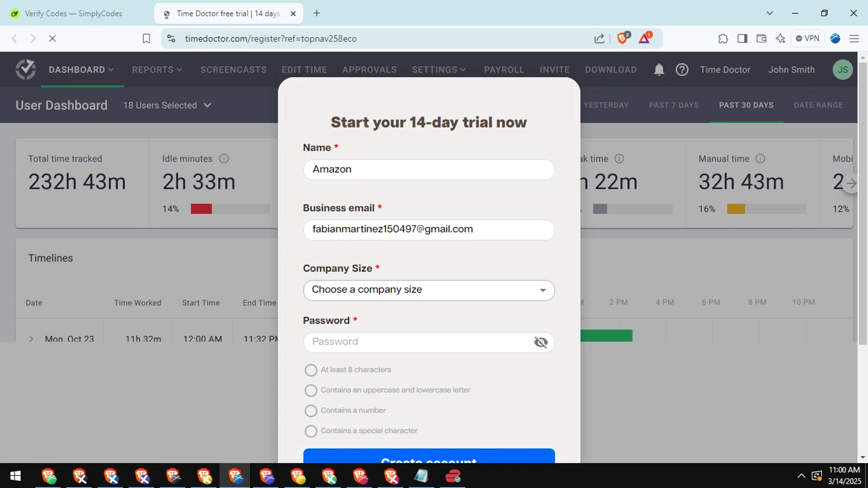The width and height of the screenshot is (868, 488).
Task: Click the Time Doctor checkmark logo
Action: (25, 69)
